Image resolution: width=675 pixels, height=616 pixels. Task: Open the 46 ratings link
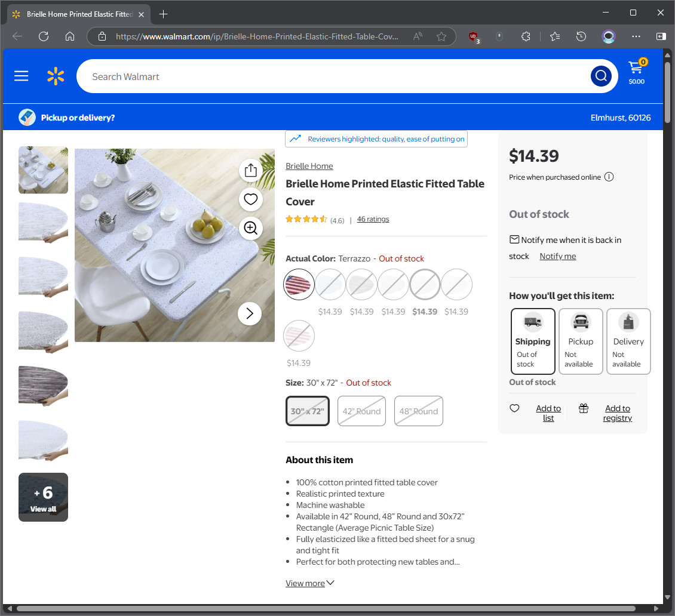[x=373, y=219]
